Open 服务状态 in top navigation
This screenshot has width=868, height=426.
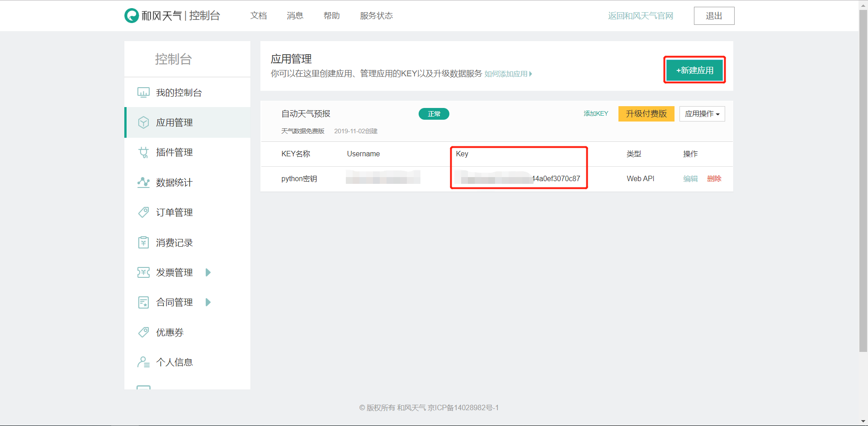(x=376, y=16)
